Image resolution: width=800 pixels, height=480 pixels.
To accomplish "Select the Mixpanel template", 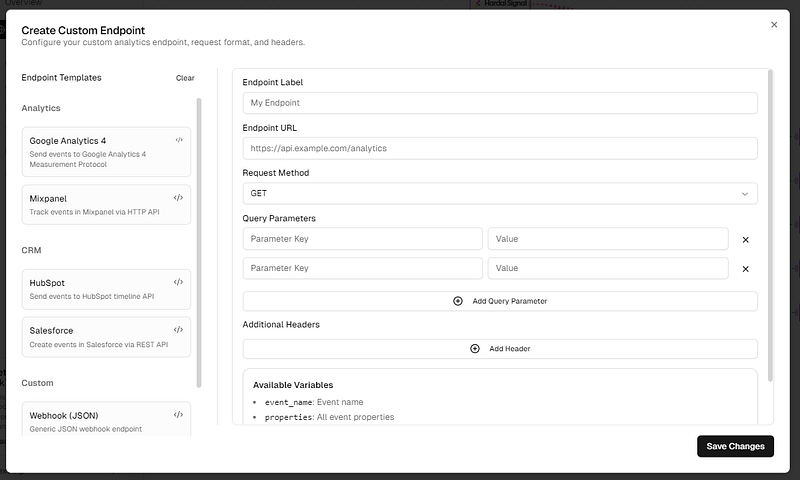I will pyautogui.click(x=106, y=205).
